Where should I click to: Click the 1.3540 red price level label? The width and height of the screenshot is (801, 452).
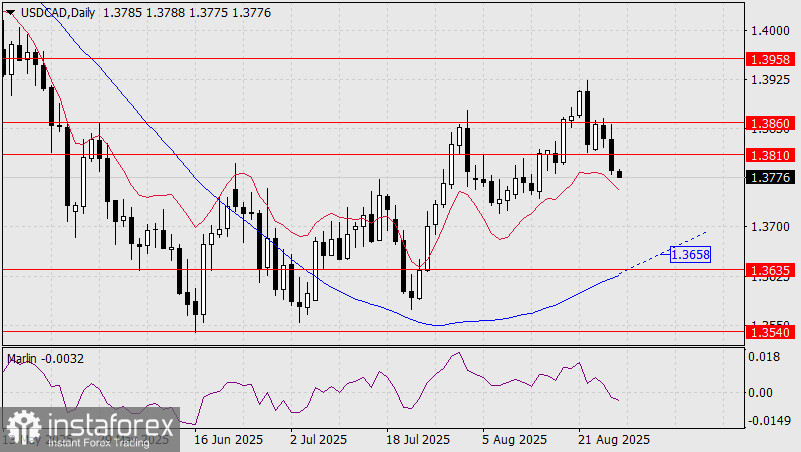(x=770, y=332)
